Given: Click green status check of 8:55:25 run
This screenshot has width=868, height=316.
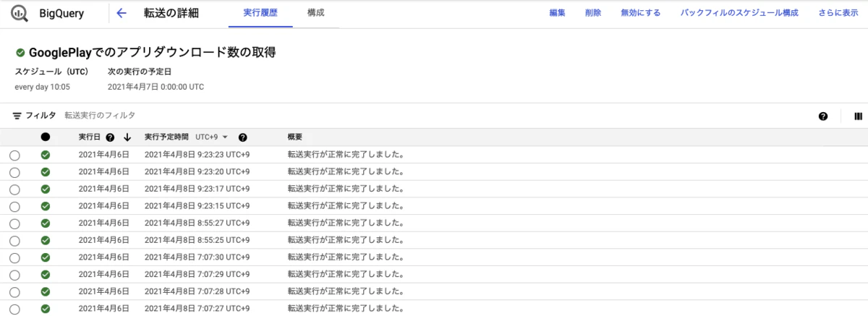Looking at the screenshot, I should tap(46, 240).
